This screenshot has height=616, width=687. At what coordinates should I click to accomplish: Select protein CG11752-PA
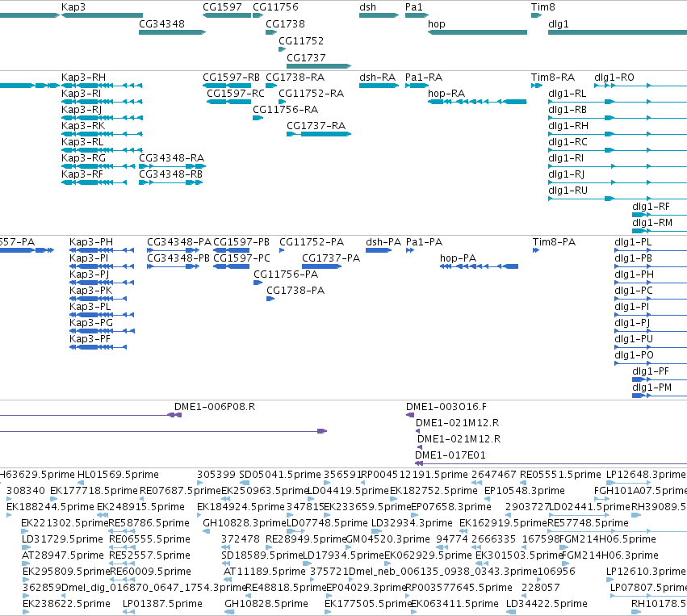click(x=312, y=242)
